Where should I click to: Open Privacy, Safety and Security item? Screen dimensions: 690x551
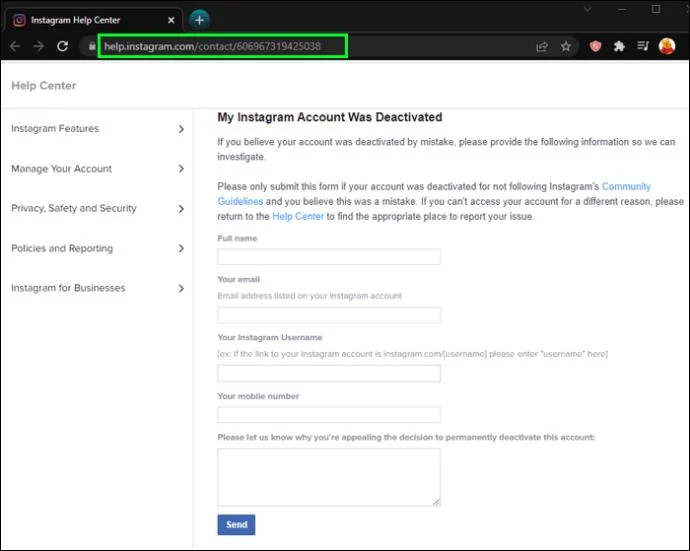pos(74,209)
